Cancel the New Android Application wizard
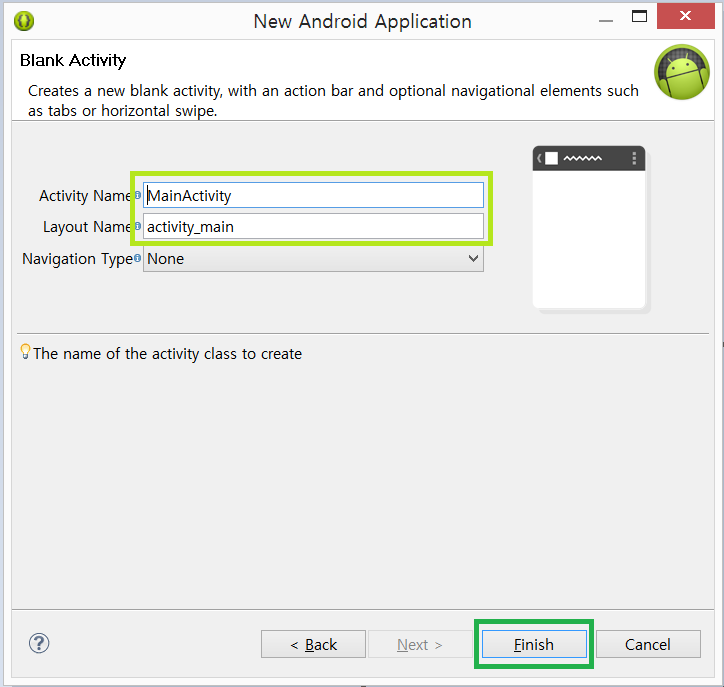This screenshot has height=687, width=724. coord(648,644)
